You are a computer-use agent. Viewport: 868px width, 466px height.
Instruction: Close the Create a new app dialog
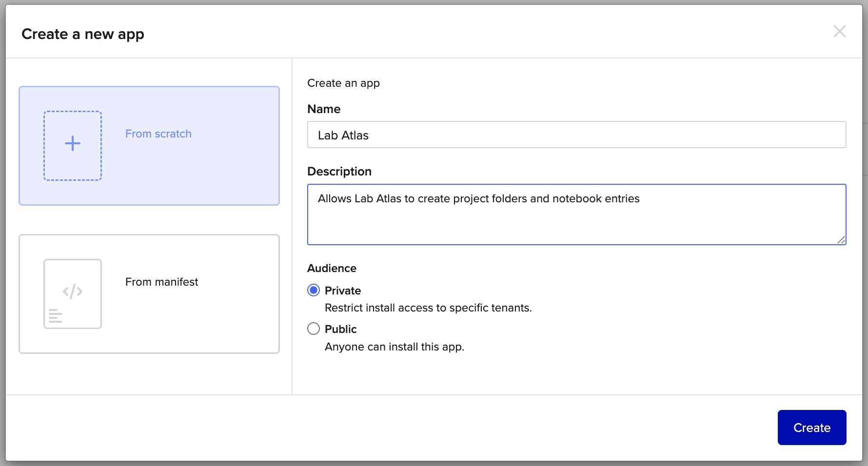(839, 32)
